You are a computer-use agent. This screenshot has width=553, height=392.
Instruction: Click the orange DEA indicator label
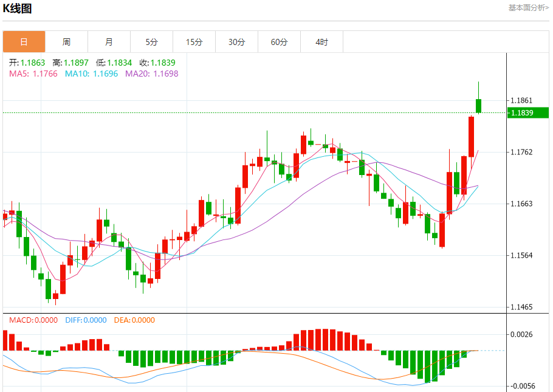(x=134, y=320)
